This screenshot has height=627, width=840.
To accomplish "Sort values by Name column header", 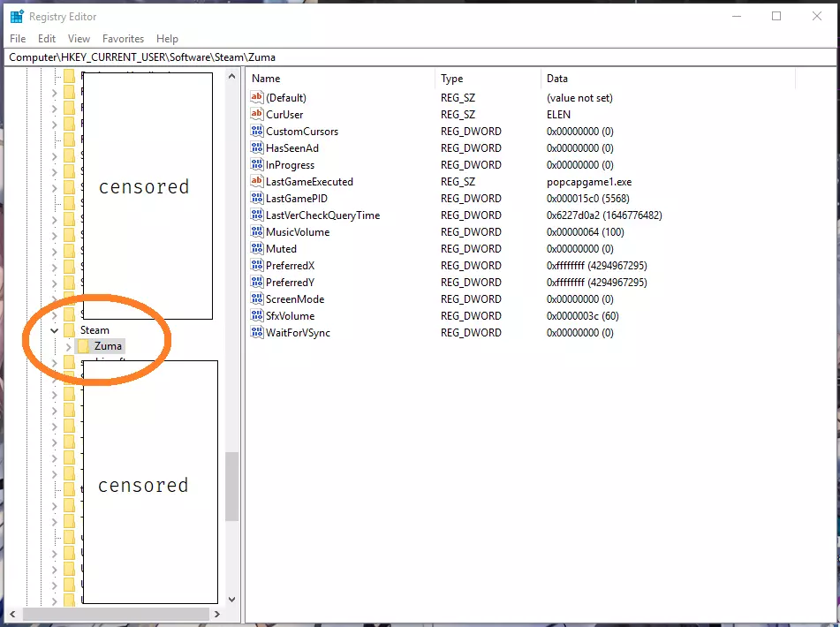I will coord(341,79).
